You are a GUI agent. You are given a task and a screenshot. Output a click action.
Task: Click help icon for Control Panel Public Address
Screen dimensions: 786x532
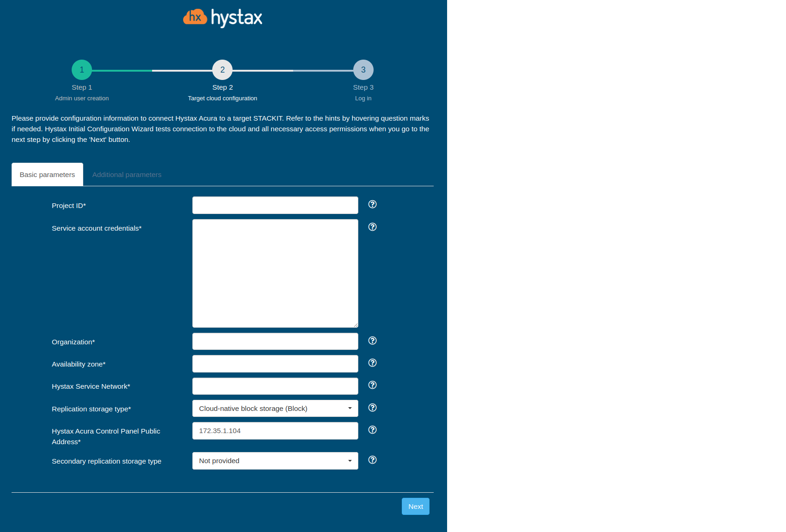pos(373,430)
